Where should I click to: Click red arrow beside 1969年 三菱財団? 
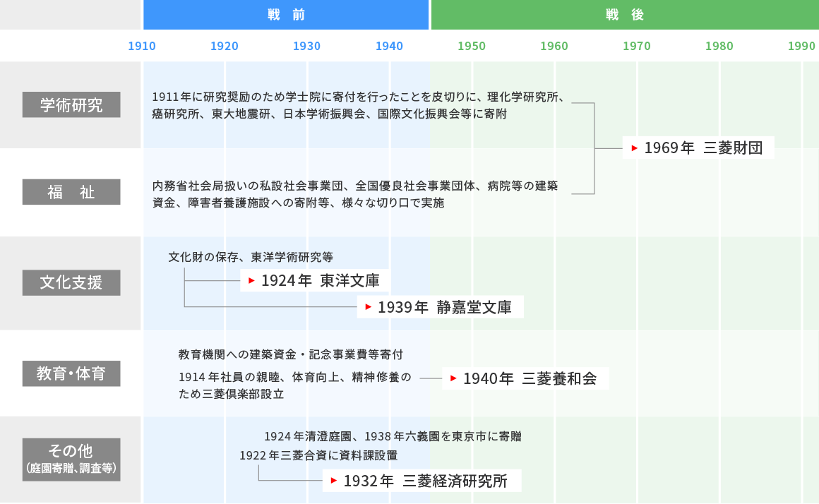[634, 148]
